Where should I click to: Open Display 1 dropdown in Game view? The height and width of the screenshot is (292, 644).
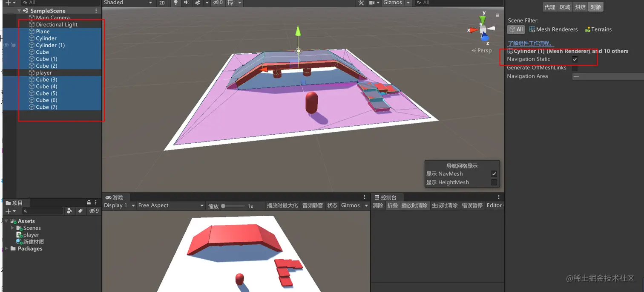click(120, 205)
